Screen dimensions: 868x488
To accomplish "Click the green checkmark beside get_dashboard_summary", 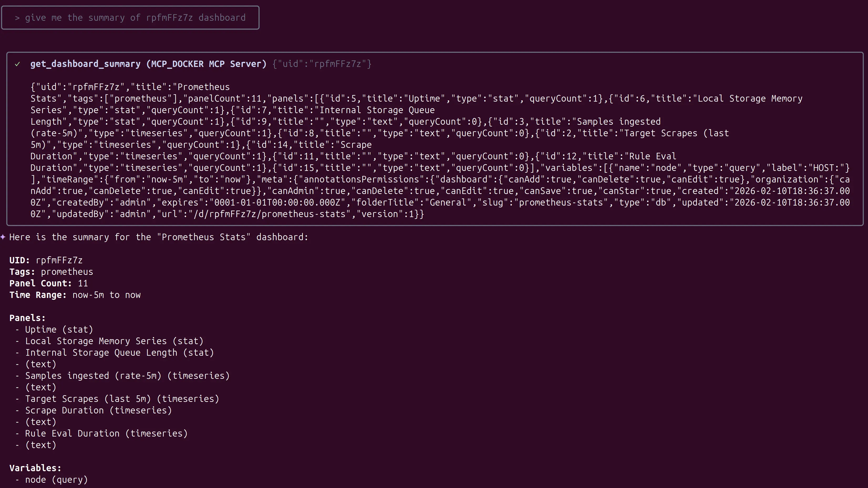I will point(18,64).
